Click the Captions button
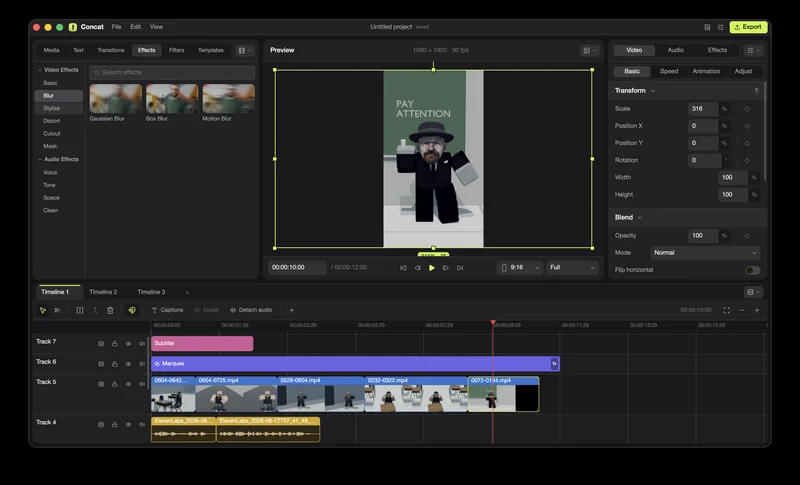Viewport: 800px width, 485px height. tap(167, 310)
